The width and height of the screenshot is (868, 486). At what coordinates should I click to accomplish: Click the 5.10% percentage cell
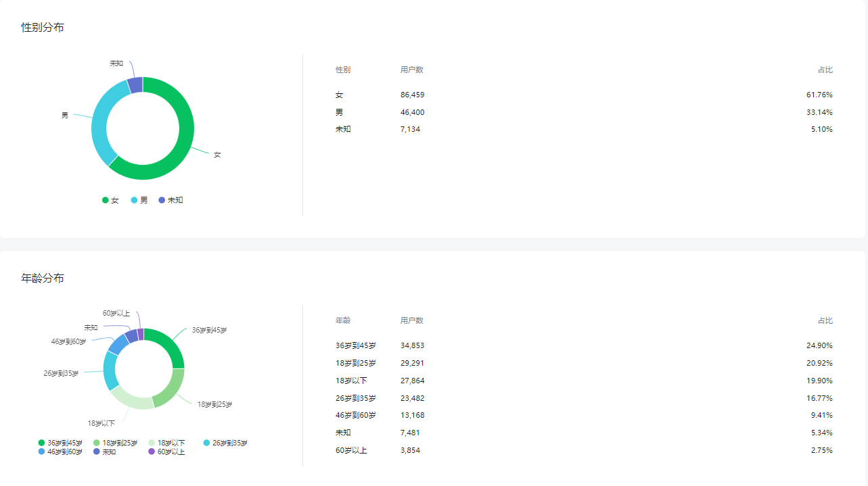(821, 129)
